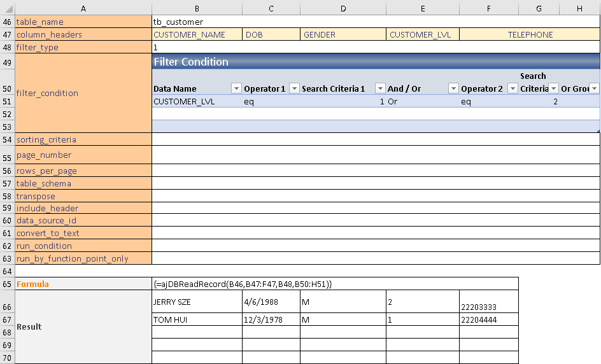This screenshot has height=364, width=601.
Task: Select the empty sorting_criteria value cell
Action: coord(376,139)
